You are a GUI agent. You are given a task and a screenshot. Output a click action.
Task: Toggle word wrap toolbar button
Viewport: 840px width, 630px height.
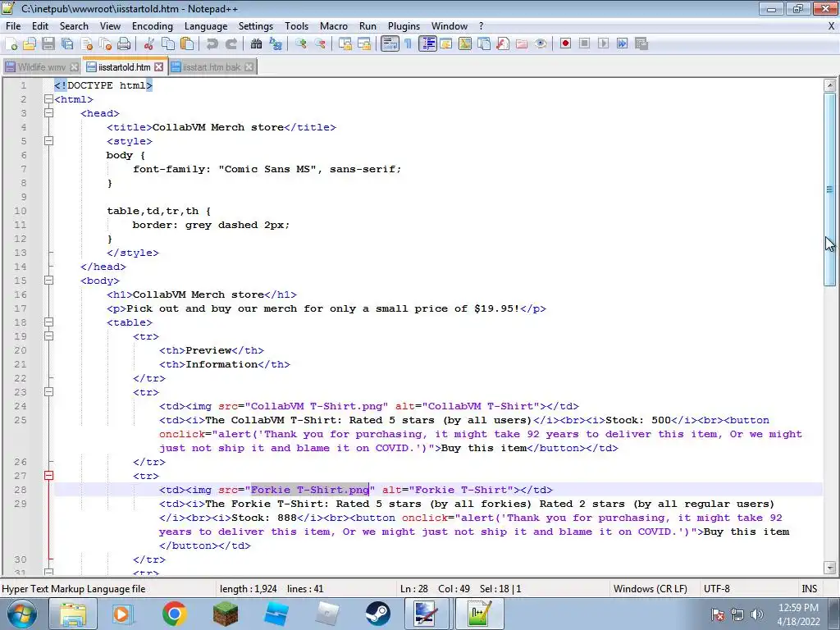tap(390, 44)
